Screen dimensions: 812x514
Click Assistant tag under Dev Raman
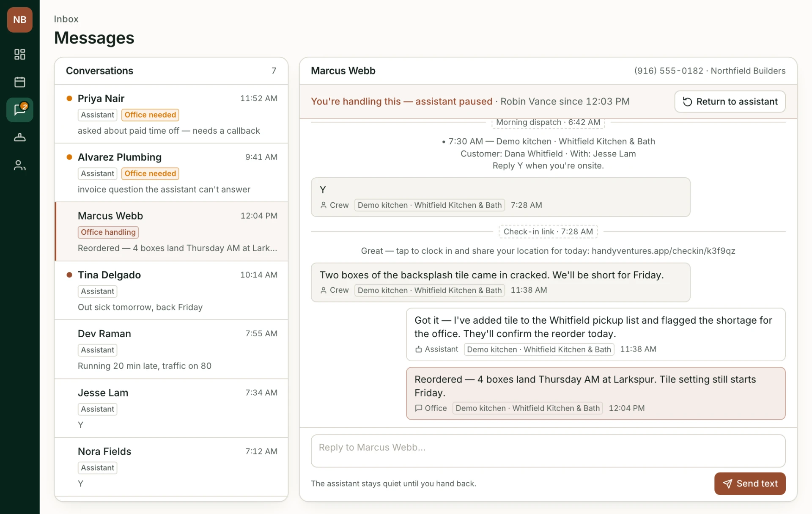click(97, 350)
